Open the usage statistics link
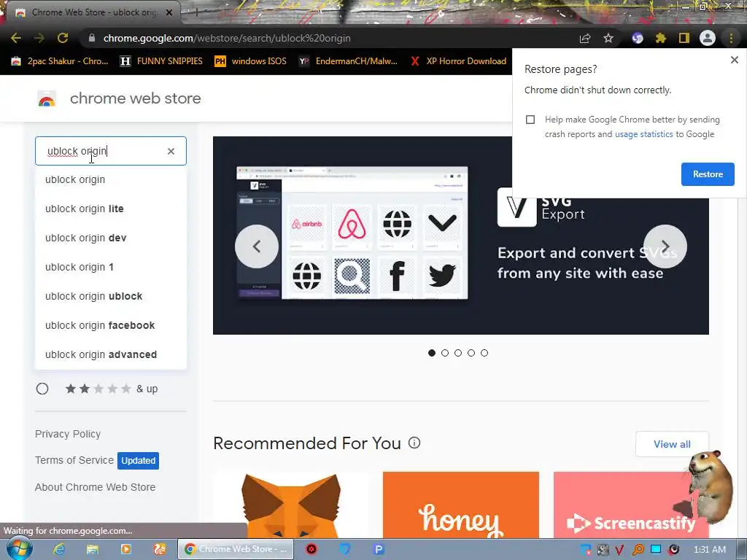The width and height of the screenshot is (747, 560). (x=643, y=134)
